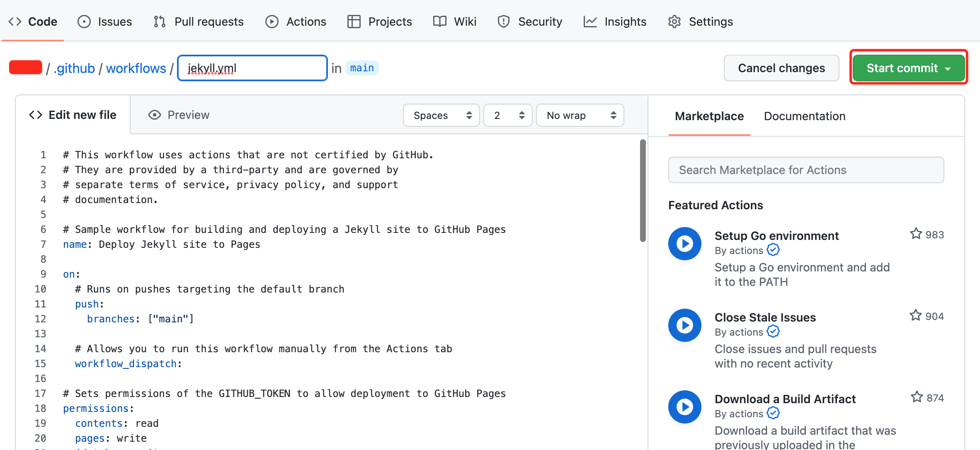Star the Setup Go environment action
The height and width of the screenshot is (450, 980).
[916, 234]
